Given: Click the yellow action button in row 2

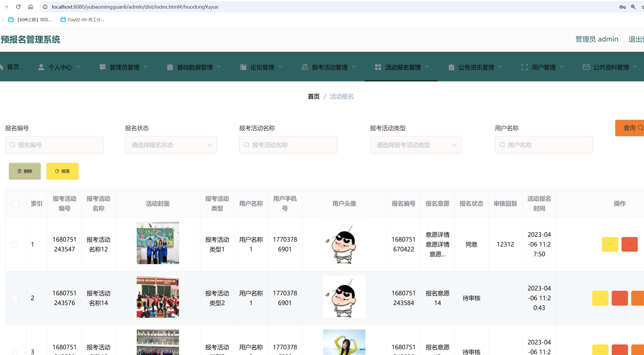Looking at the screenshot, I should coord(600,298).
